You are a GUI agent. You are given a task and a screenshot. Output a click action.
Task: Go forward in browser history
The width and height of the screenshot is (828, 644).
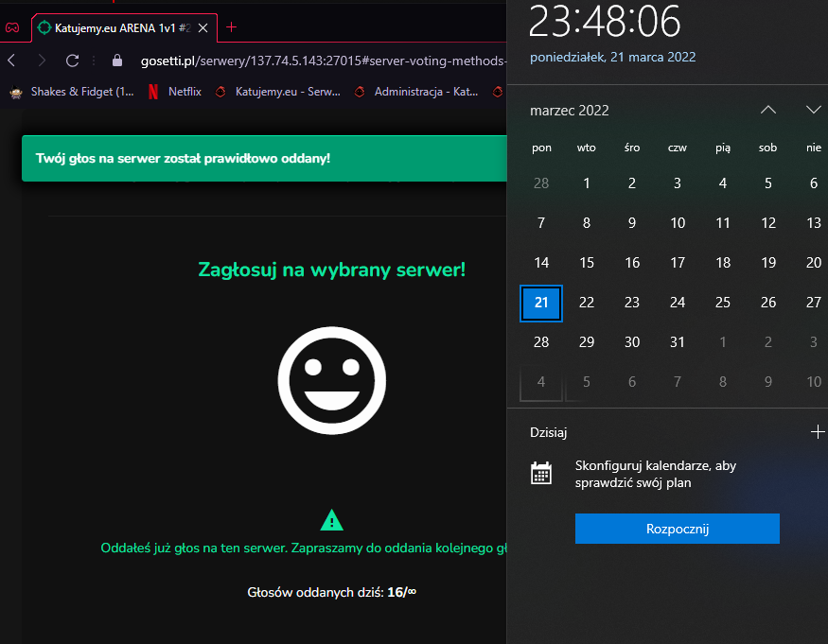[x=42, y=61]
